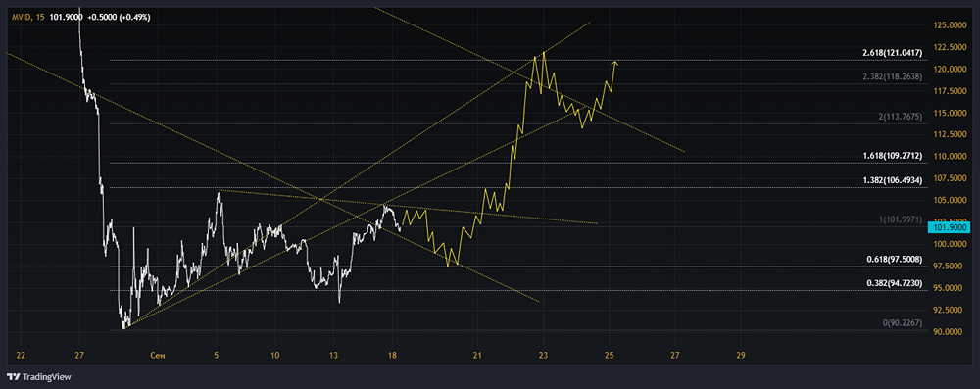The image size is (980, 389).
Task: Click Fibonacci level 0.618(97.5008)
Action: tap(895, 259)
